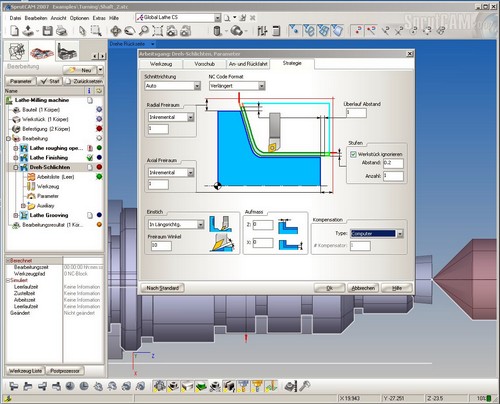Open the Einstich In Längsrichtg. dropdown
Screen dimensions: 500x404
click(x=200, y=225)
